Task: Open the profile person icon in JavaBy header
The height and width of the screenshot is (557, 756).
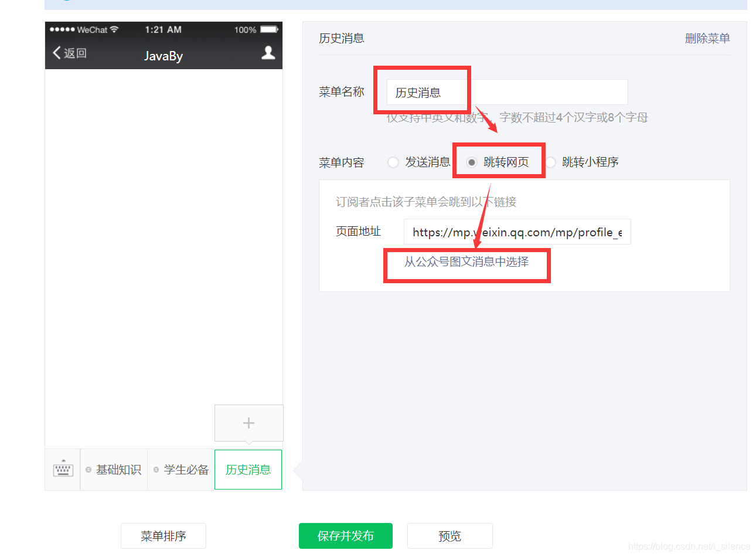Action: tap(268, 53)
